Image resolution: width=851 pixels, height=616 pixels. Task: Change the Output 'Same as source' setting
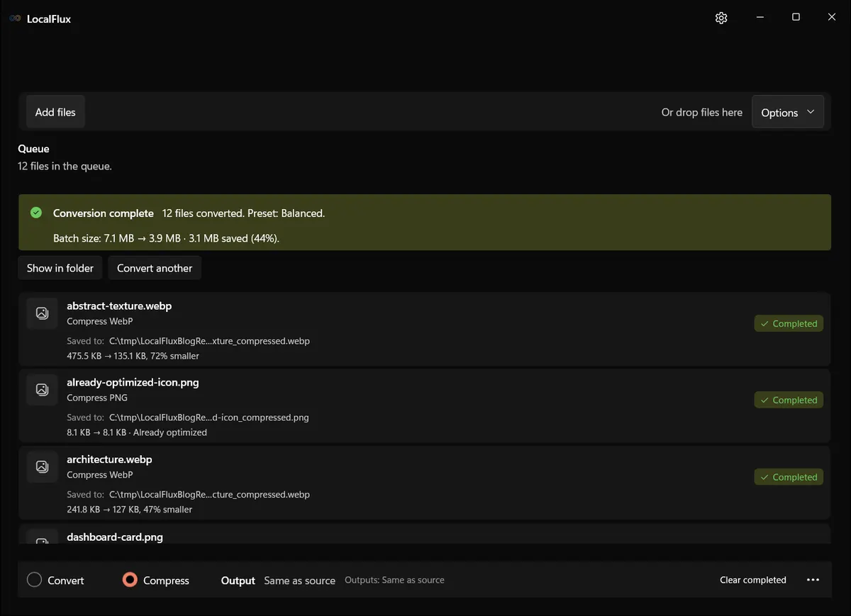pos(300,581)
